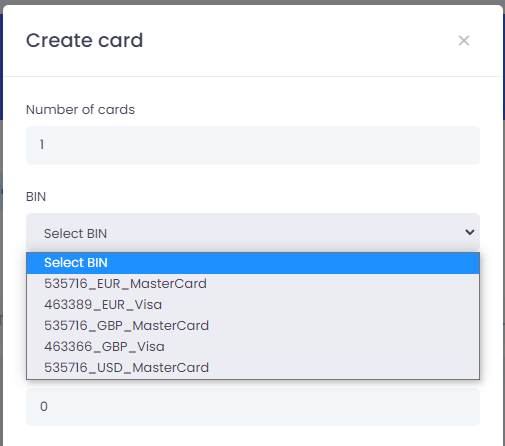Screen dimensions: 505x446
Task: Click the Number of cards label
Action: click(x=80, y=110)
